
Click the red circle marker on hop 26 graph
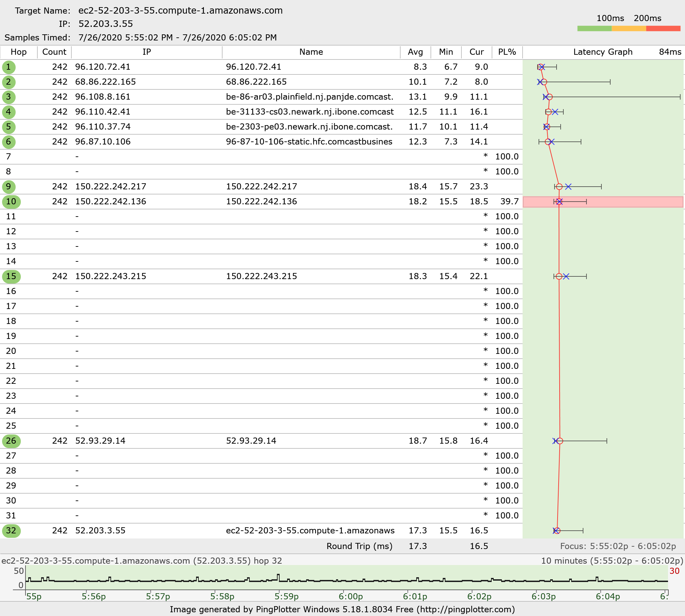[560, 441]
